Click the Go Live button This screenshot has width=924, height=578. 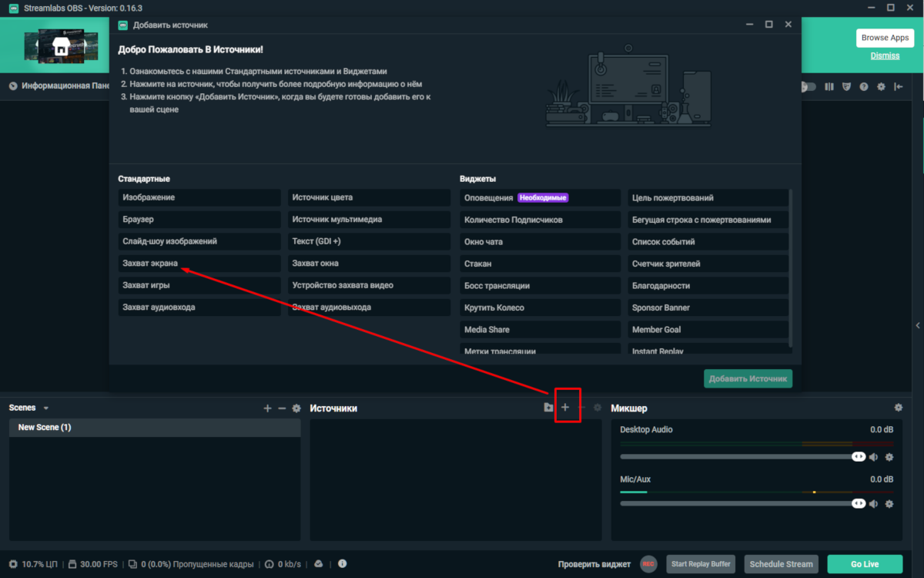864,564
